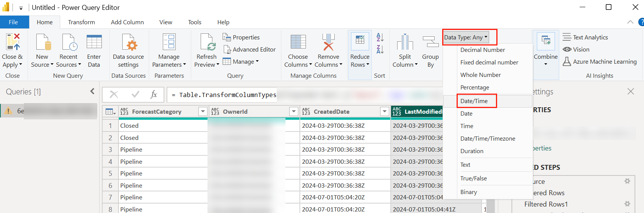Viewport: 644px width, 213px height.
Task: Switch to the Transform tab
Action: 81,22
